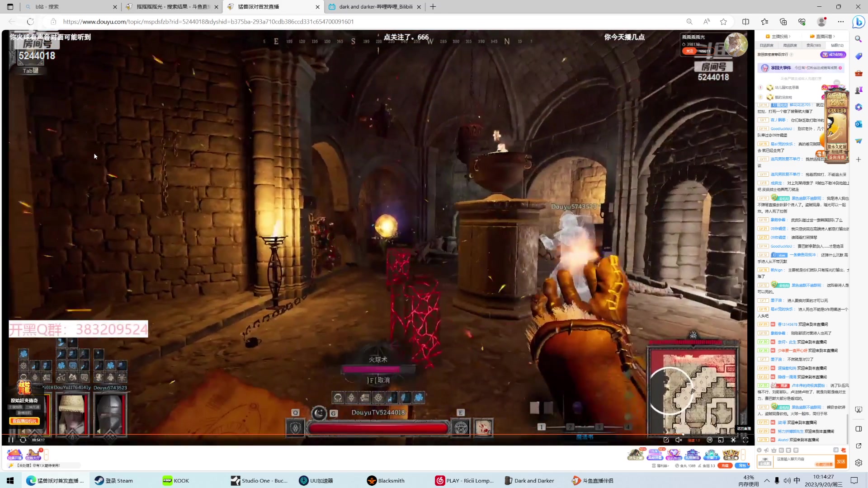The image size is (868, 488).
Task: Click the 充值 recharge button
Action: [x=725, y=466]
